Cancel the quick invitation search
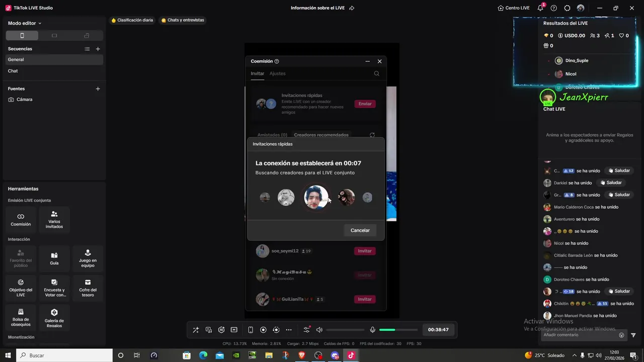Viewport: 644px width, 362px height. [360, 230]
